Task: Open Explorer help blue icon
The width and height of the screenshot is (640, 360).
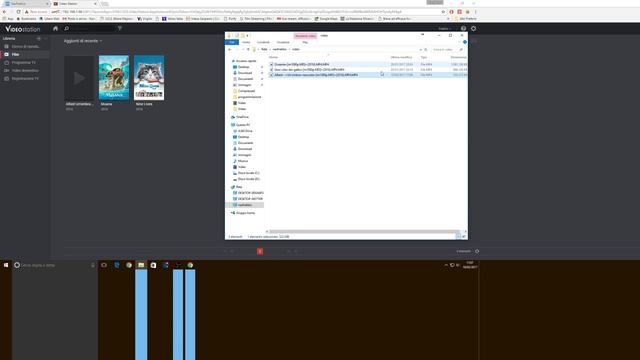Action: tap(464, 42)
